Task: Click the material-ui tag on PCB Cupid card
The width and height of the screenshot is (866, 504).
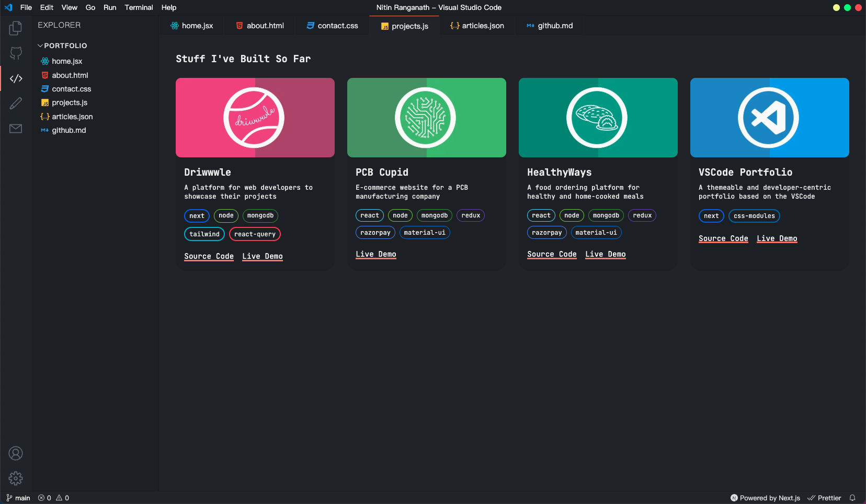Action: point(425,233)
